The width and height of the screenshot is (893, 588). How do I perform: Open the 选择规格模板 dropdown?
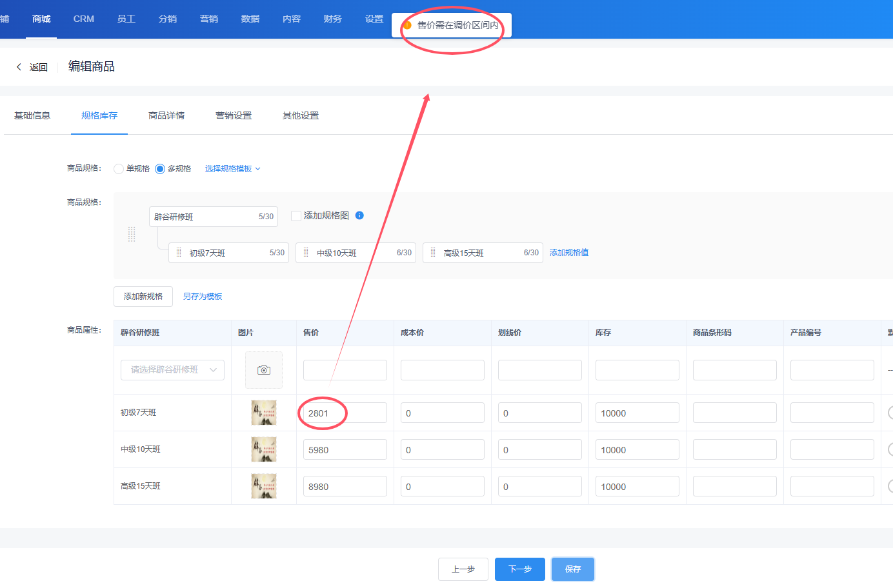point(232,169)
